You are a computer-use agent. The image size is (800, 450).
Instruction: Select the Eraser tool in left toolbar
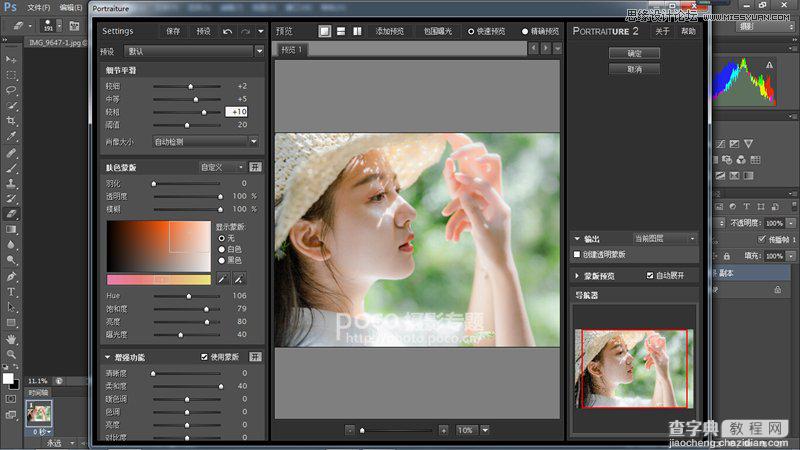(x=11, y=214)
